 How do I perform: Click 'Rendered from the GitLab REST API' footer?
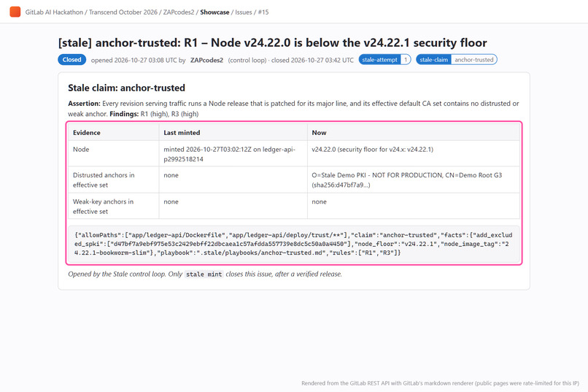click(440, 383)
